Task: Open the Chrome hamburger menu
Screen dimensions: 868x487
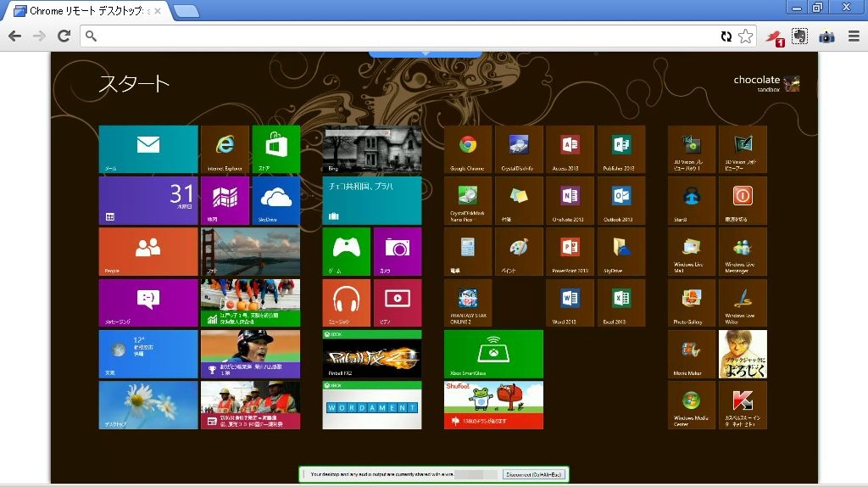Action: tap(854, 36)
